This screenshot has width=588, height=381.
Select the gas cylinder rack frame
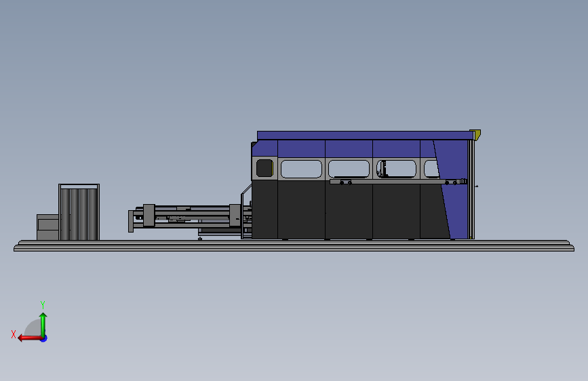point(79,212)
